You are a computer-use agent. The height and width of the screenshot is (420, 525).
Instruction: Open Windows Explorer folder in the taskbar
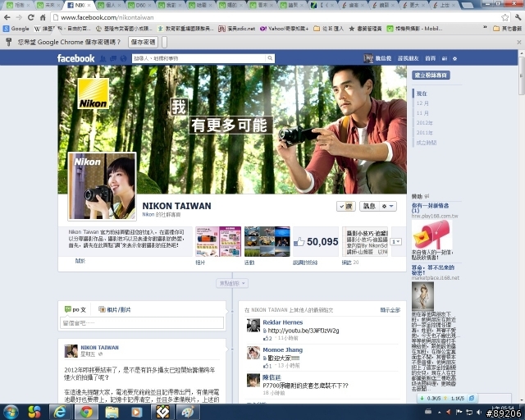(x=112, y=412)
